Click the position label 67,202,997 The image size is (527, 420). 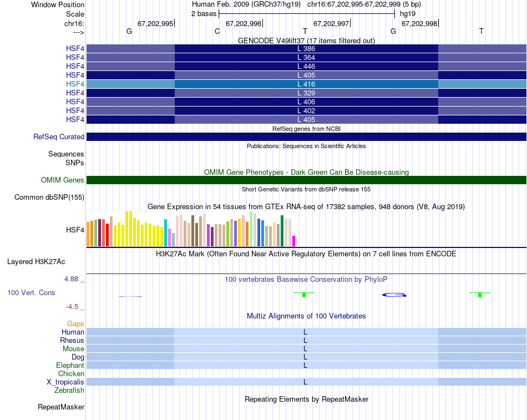(x=331, y=23)
